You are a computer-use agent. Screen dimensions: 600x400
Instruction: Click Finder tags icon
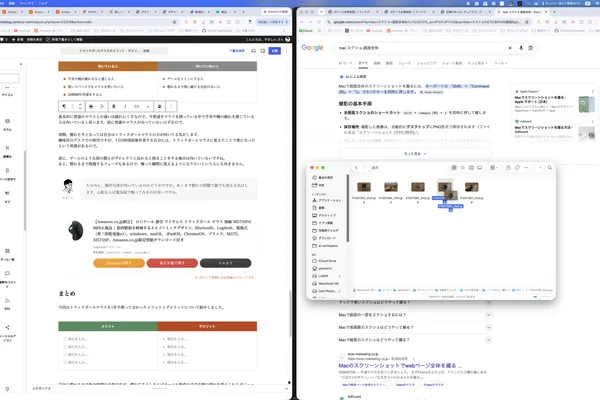point(517,168)
